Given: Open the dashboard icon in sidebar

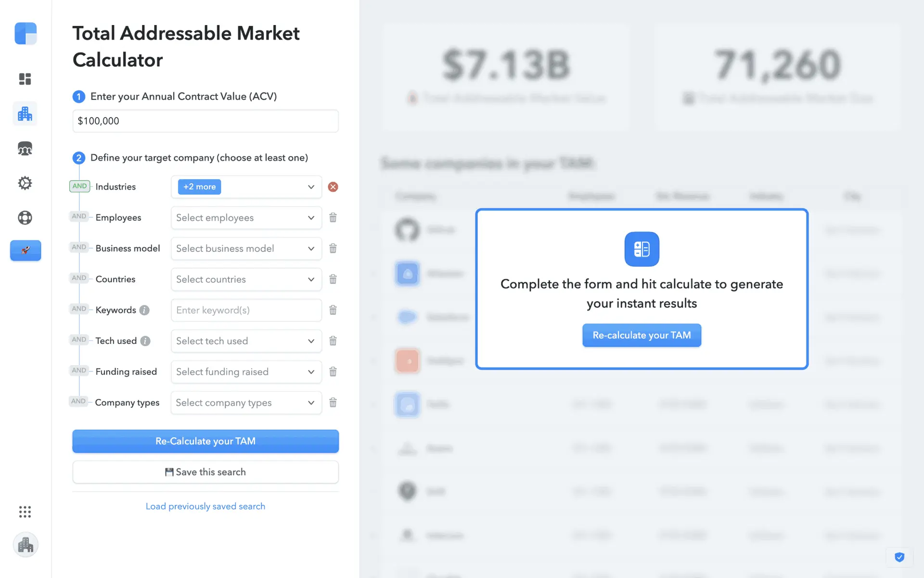Looking at the screenshot, I should pyautogui.click(x=25, y=79).
